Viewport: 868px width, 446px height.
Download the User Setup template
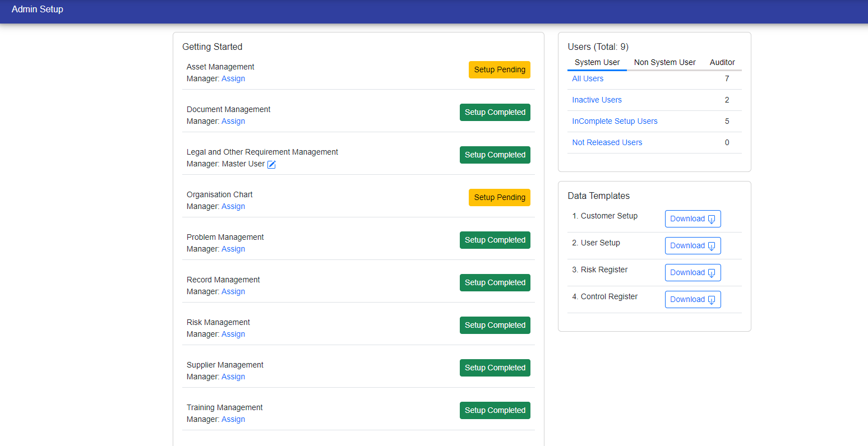click(x=692, y=246)
